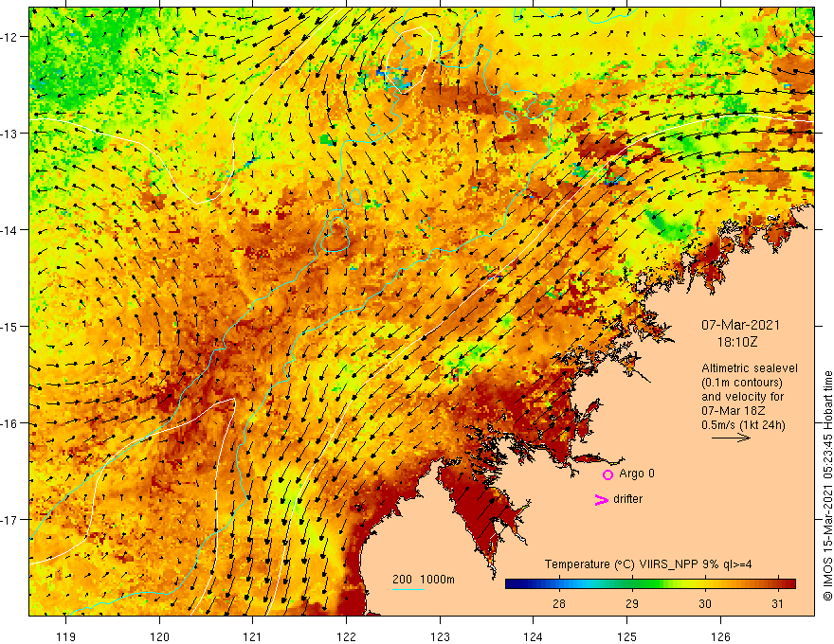Click the "Altimetric sealevel" text line
This screenshot has height=644, width=834.
[x=750, y=368]
